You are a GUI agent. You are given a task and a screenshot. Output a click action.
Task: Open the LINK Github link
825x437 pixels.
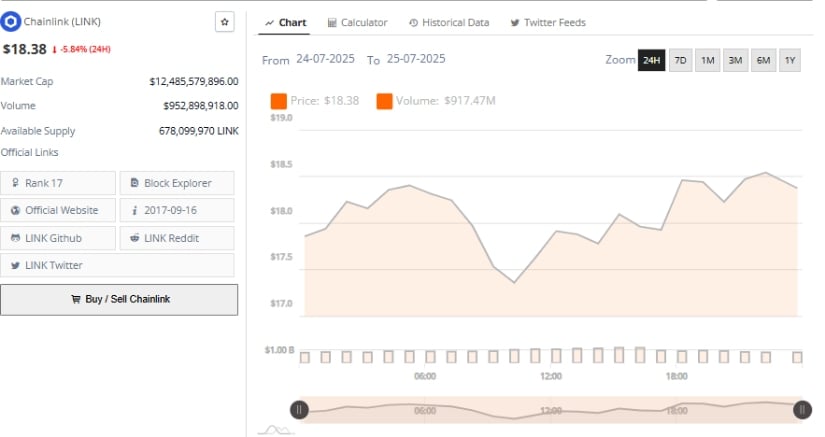pyautogui.click(x=58, y=238)
